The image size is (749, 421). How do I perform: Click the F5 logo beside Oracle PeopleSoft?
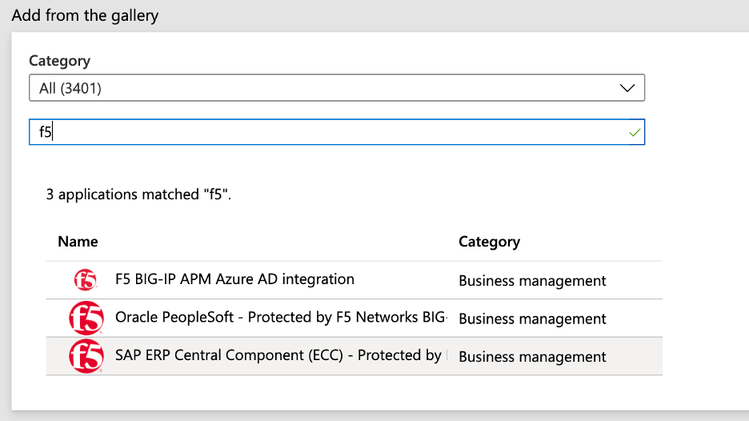tap(85, 318)
